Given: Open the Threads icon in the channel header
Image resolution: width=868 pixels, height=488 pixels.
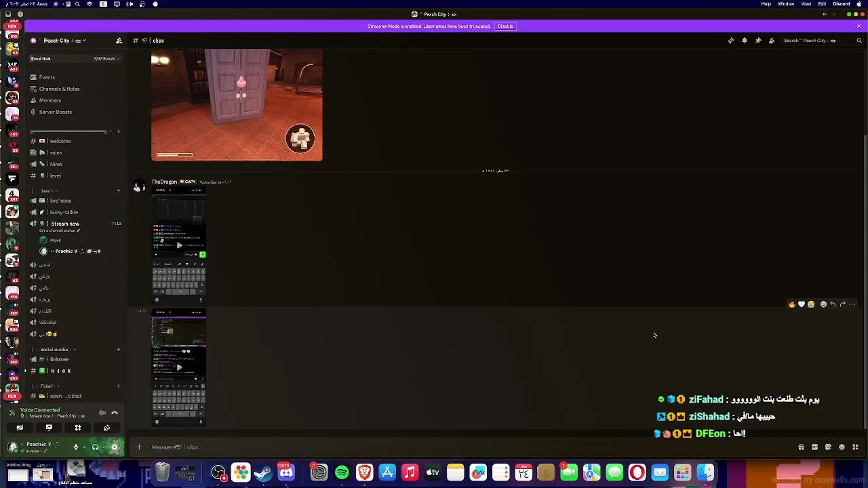Looking at the screenshot, I should 731,41.
